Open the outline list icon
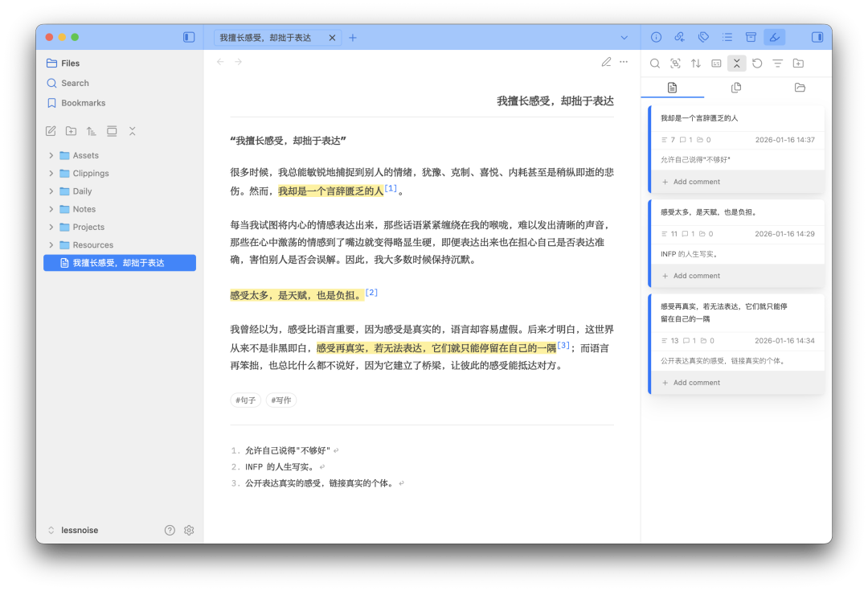The width and height of the screenshot is (868, 591). [727, 37]
